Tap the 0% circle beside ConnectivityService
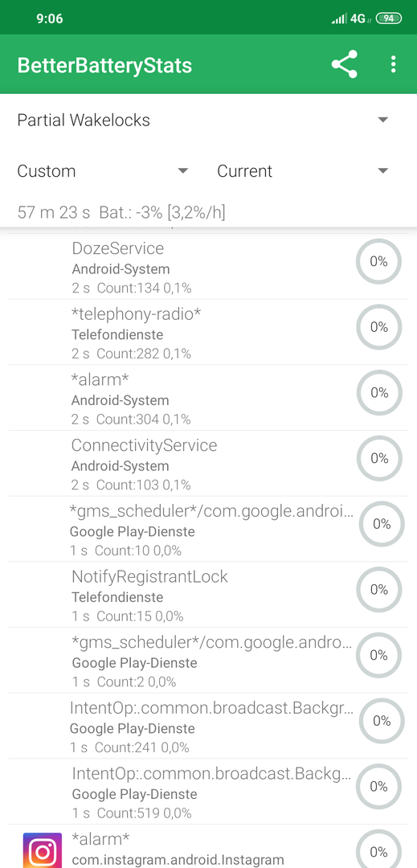 (379, 458)
